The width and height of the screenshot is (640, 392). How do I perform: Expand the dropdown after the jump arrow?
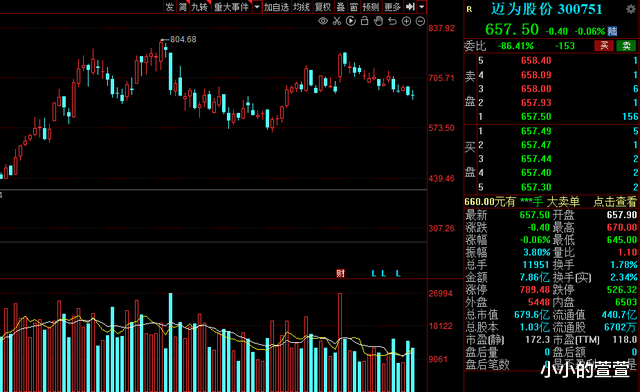click(422, 7)
